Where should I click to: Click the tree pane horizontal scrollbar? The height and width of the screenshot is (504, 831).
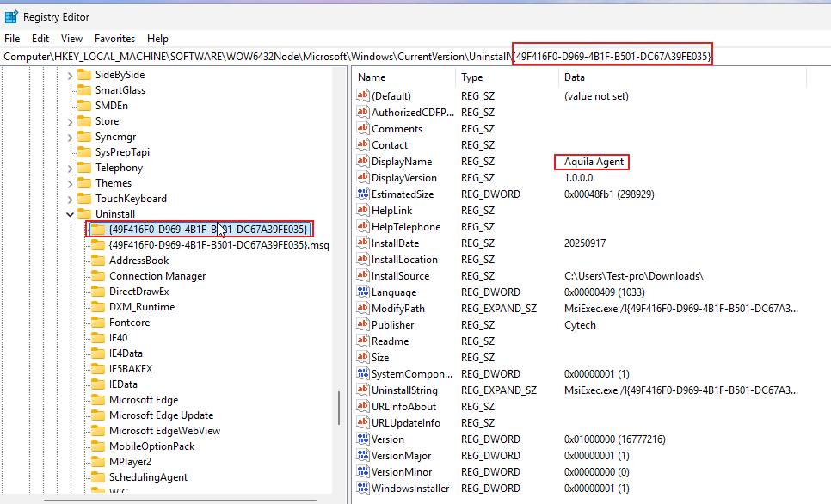click(x=180, y=500)
